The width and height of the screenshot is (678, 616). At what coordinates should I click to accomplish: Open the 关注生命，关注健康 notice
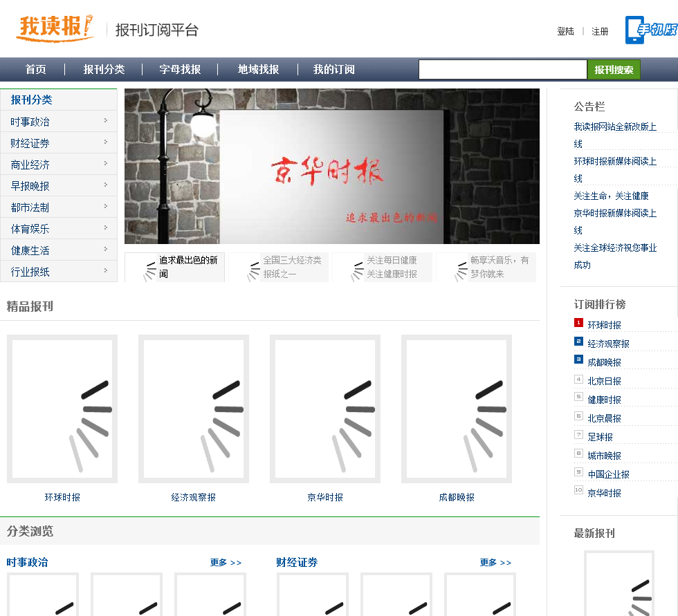pyautogui.click(x=611, y=196)
